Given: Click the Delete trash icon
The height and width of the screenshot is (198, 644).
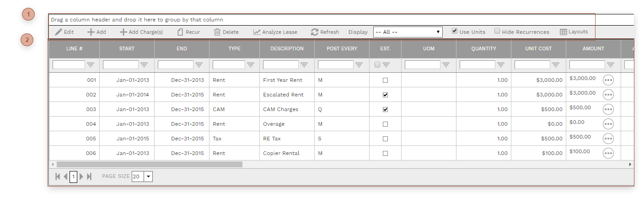Looking at the screenshot, I should click(x=217, y=32).
